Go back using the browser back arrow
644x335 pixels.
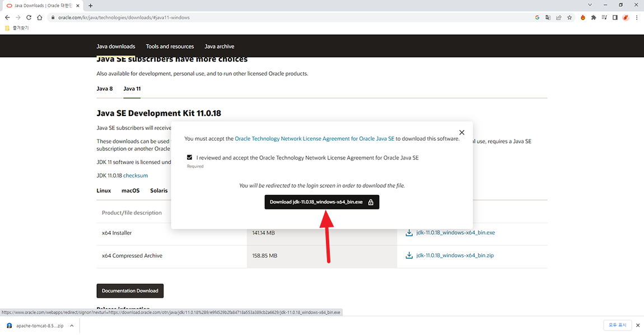pyautogui.click(x=7, y=18)
